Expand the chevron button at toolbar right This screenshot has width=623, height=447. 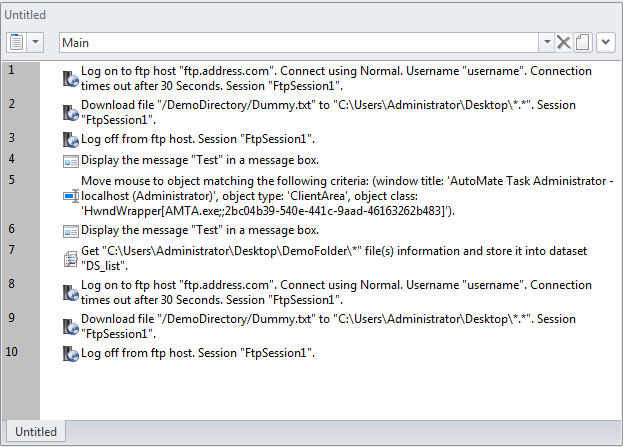pyautogui.click(x=605, y=42)
